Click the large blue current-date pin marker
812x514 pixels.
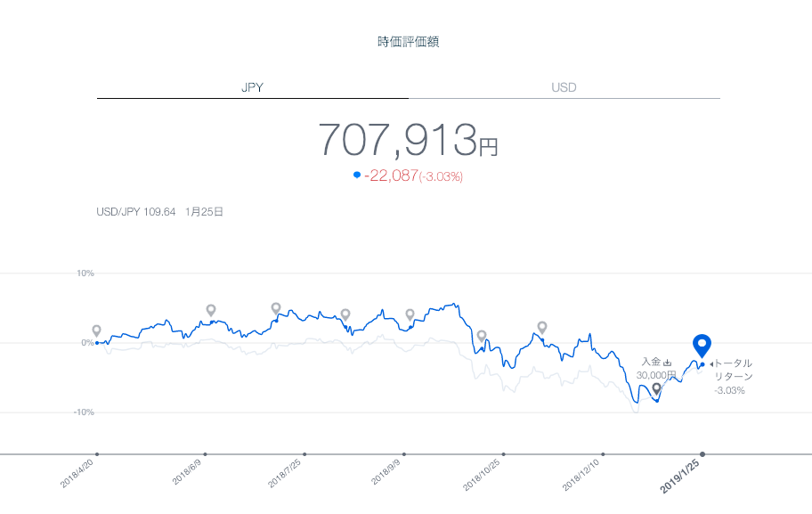[702, 345]
